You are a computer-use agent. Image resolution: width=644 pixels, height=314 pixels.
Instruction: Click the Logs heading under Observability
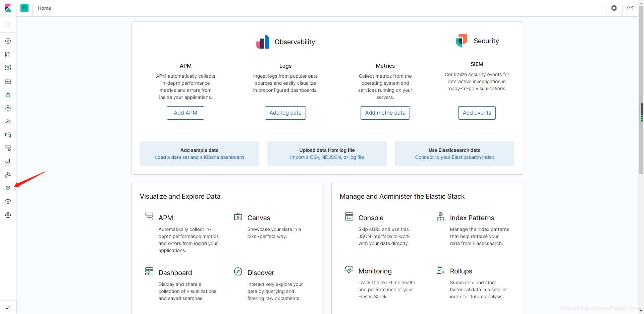click(285, 66)
